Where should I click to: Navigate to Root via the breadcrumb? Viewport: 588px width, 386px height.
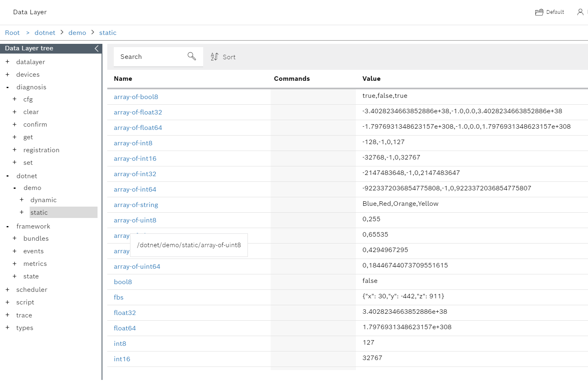tap(12, 32)
